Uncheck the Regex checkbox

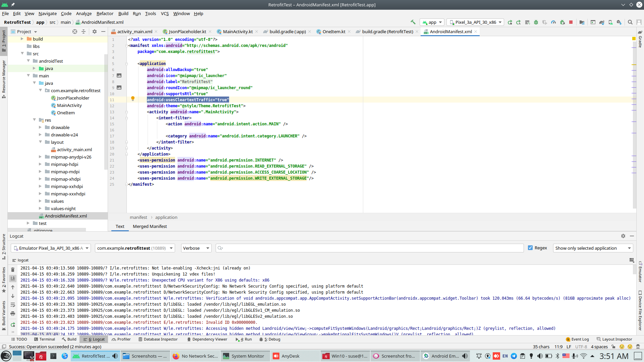coord(530,248)
